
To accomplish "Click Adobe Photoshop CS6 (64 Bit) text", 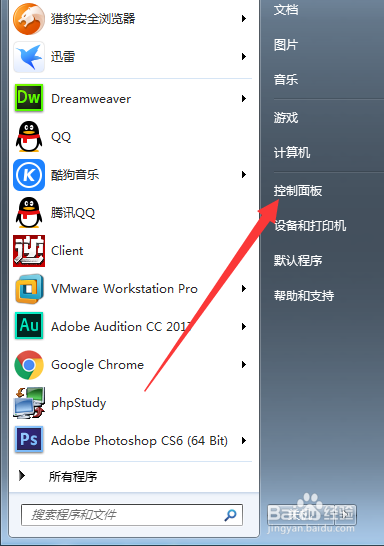I will pyautogui.click(x=139, y=441).
